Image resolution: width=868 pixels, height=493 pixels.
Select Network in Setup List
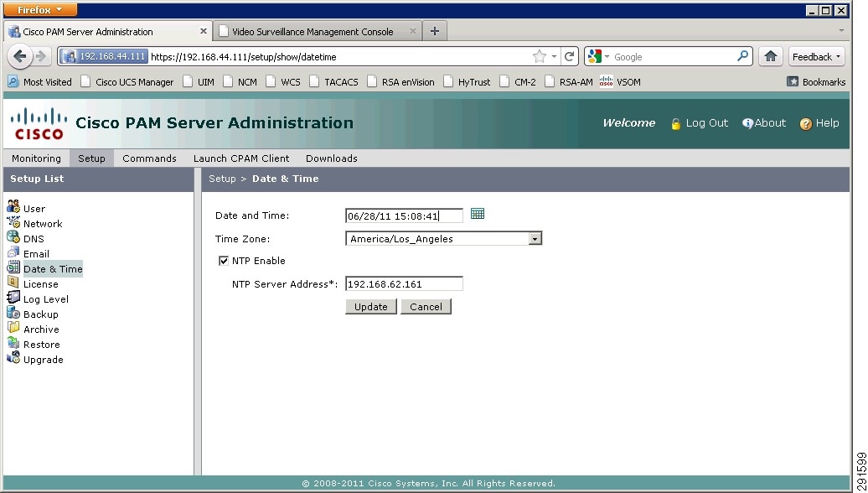click(x=43, y=224)
